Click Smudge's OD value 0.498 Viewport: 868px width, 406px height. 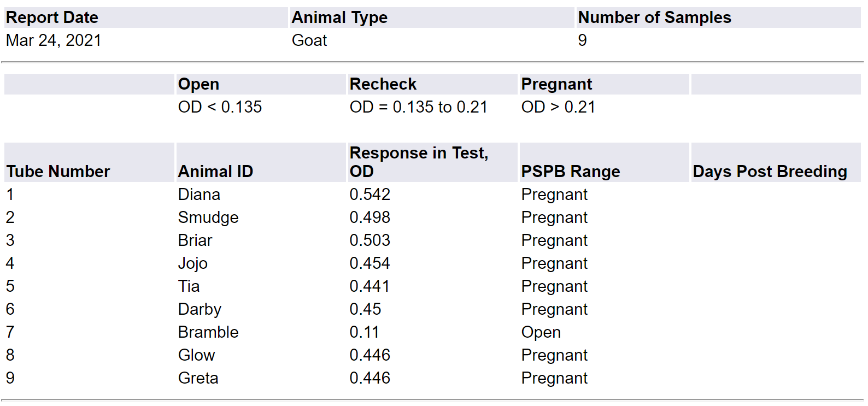pyautogui.click(x=370, y=217)
